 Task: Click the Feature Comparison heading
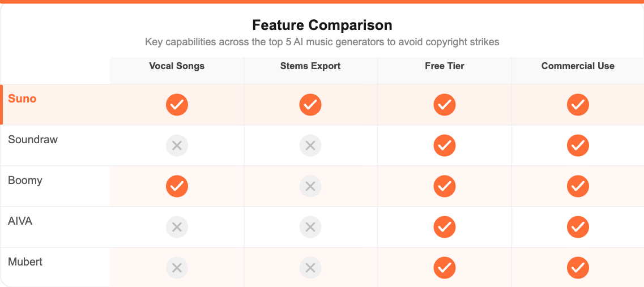click(322, 25)
